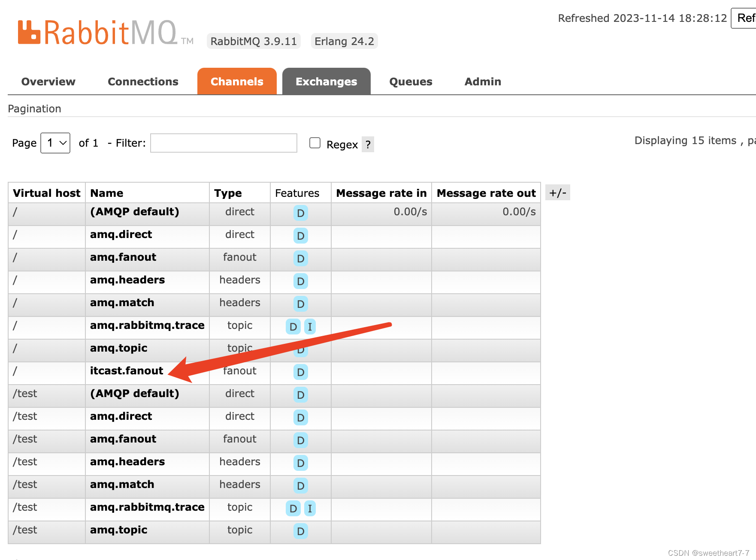Open amq.headers exchange on /test

click(127, 462)
